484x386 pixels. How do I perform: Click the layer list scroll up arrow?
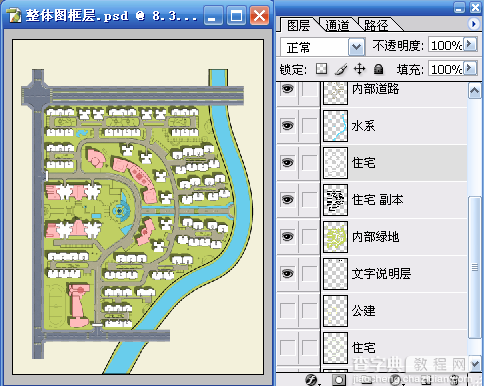[475, 91]
